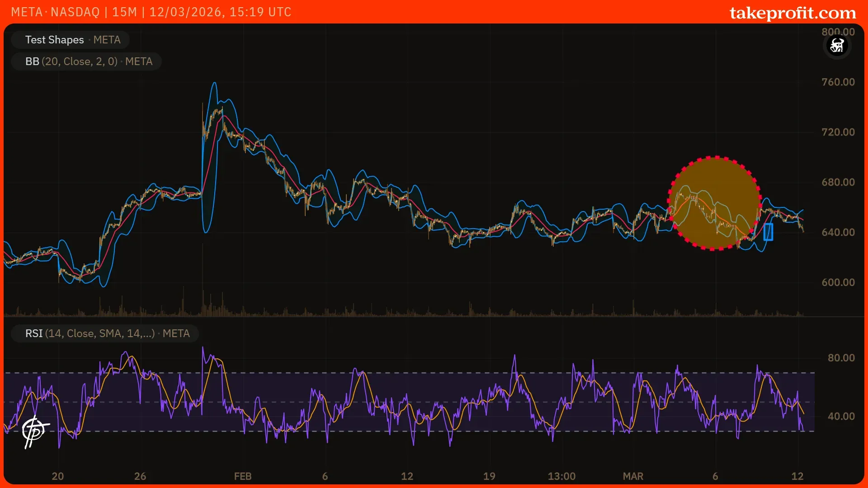
Task: Click the TP logo watermark bottom left
Action: (35, 431)
